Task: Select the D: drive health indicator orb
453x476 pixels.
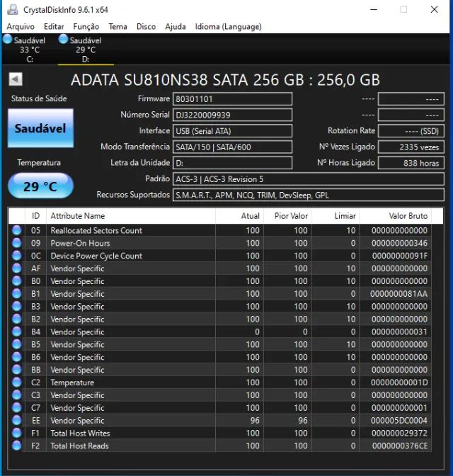Action: 63,39
